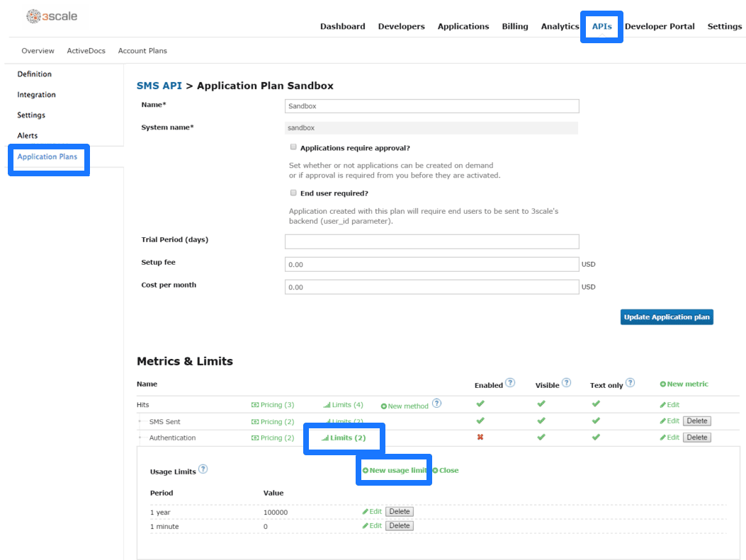
Task: Toggle the Hits metric's enabled checkmark
Action: pyautogui.click(x=480, y=404)
